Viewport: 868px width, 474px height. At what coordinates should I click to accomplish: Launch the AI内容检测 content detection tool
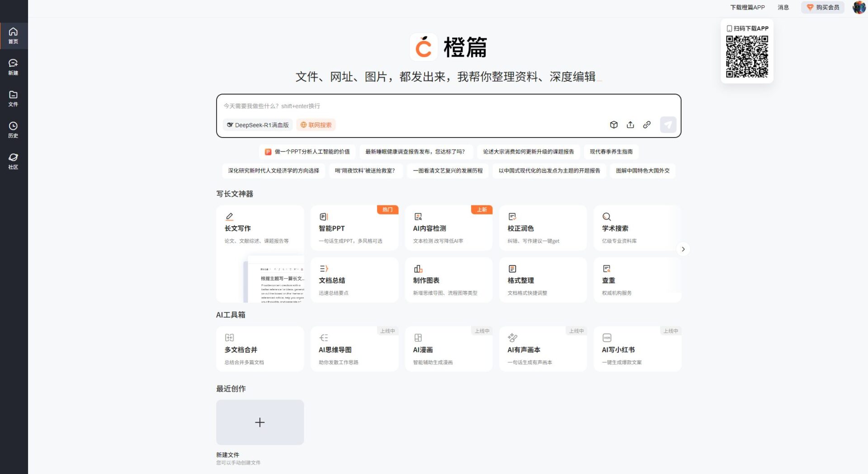(x=449, y=228)
